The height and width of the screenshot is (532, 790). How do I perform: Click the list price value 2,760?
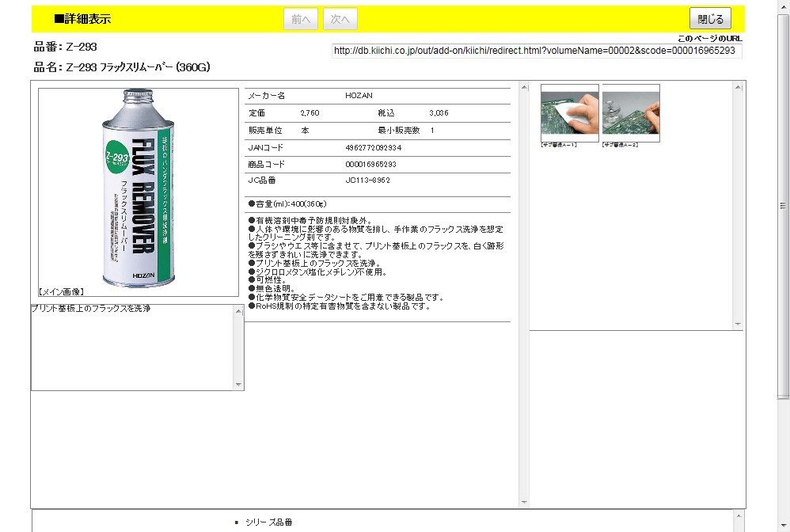coord(310,113)
